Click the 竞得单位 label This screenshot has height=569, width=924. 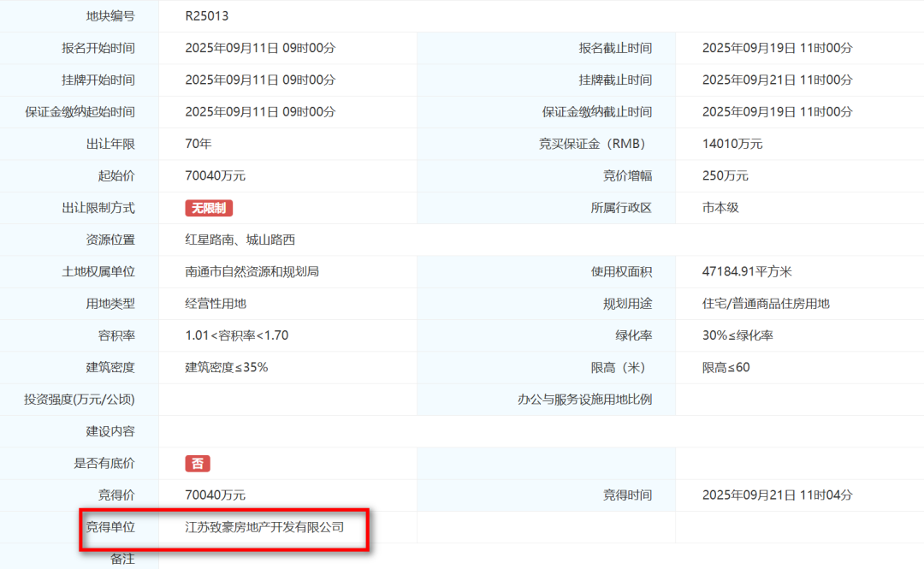tap(110, 526)
